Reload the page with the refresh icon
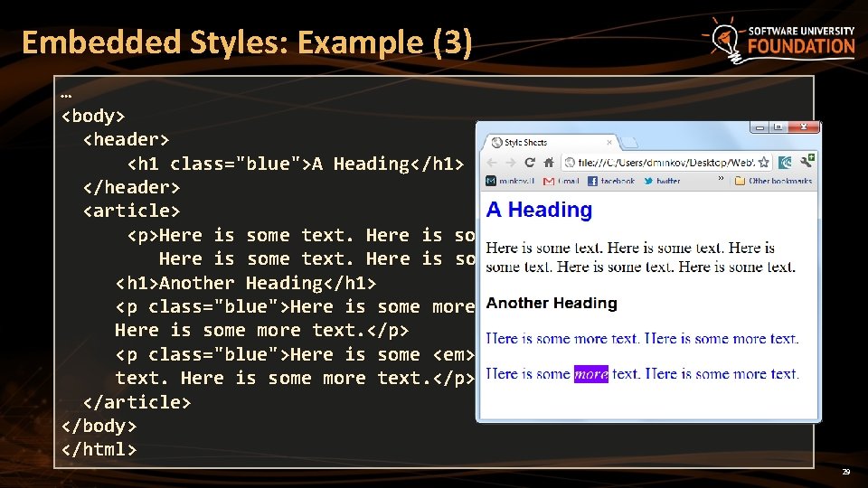 click(x=530, y=162)
